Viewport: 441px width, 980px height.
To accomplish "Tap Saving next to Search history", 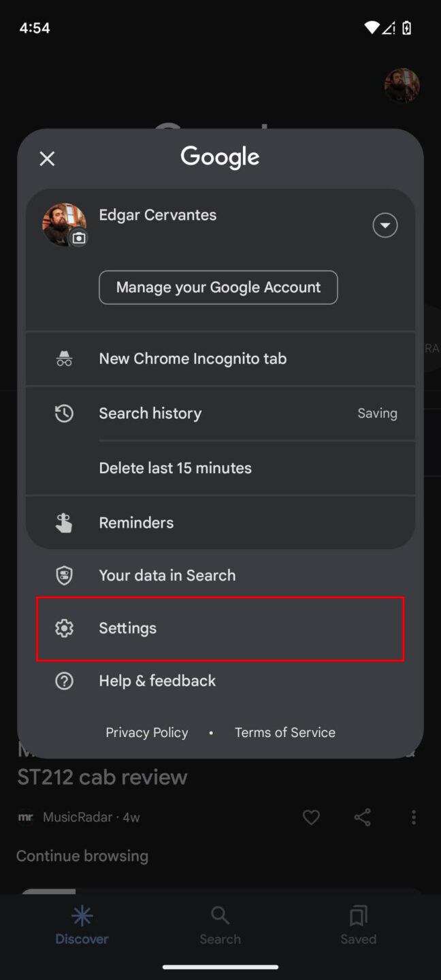I will coord(377,413).
